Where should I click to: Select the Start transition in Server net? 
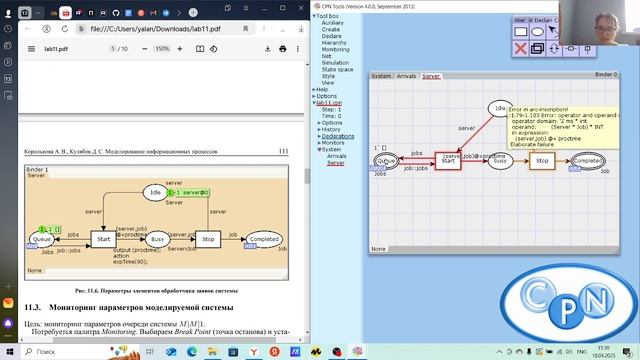coord(448,161)
